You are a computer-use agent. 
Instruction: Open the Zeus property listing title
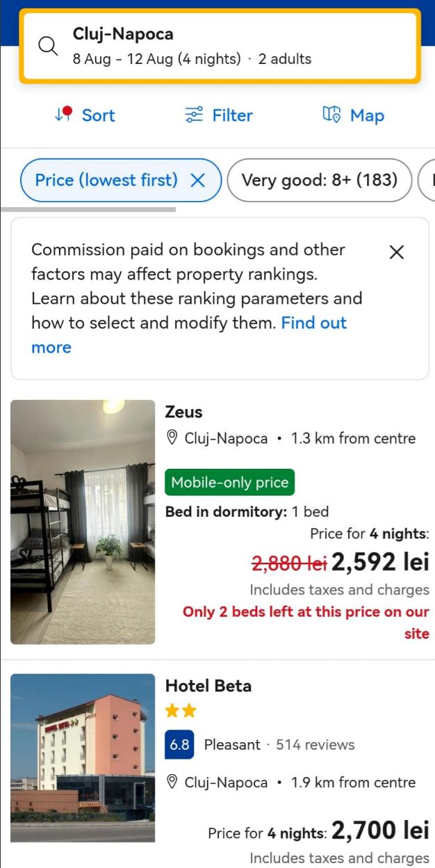tap(183, 412)
